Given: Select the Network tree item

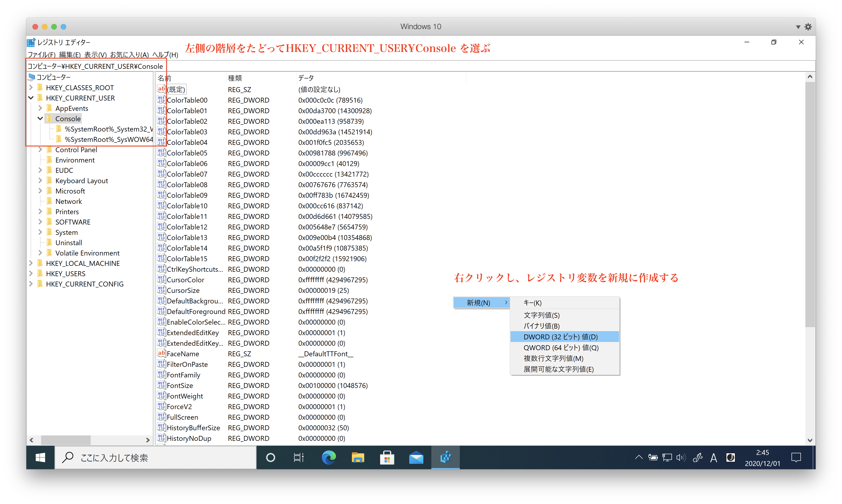Looking at the screenshot, I should [68, 202].
